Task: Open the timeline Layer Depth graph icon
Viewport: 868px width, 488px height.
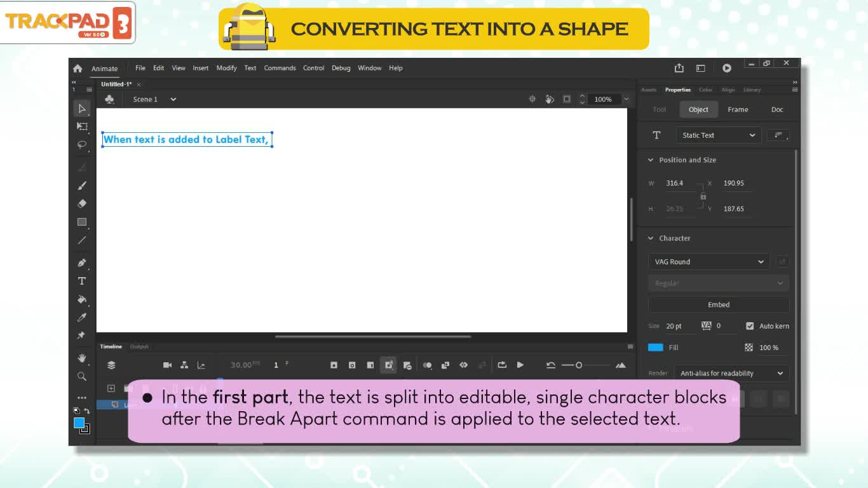Action: pos(201,365)
